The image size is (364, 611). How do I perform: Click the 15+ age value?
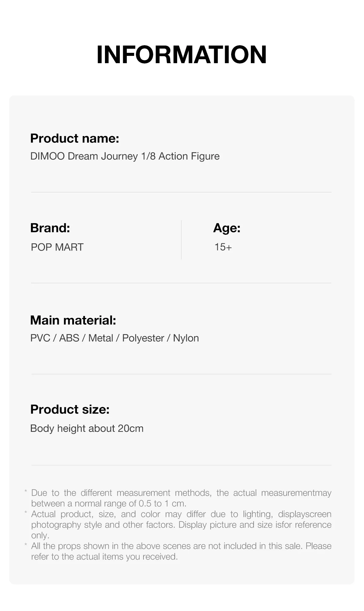tap(223, 247)
